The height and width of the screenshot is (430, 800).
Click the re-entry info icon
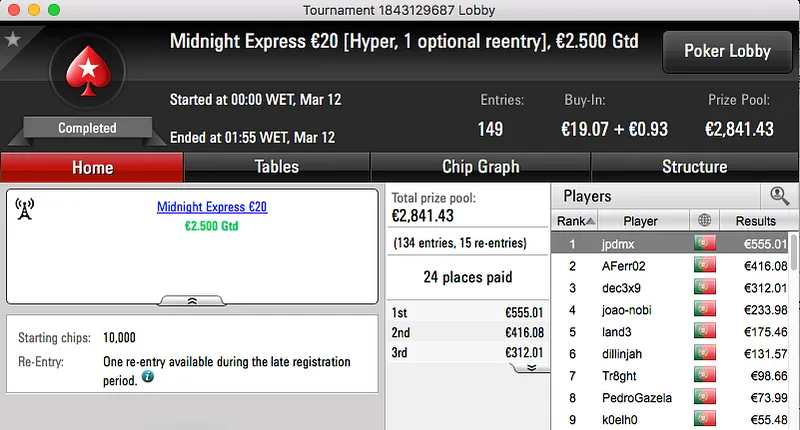coord(148,377)
